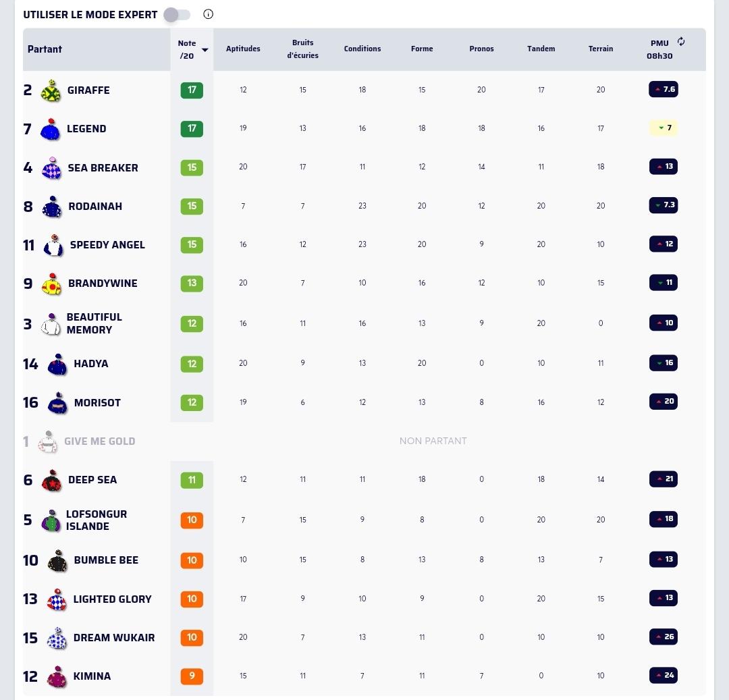Image resolution: width=729 pixels, height=700 pixels.
Task: Select Legend's blue jockey silk icon
Action: click(50, 129)
